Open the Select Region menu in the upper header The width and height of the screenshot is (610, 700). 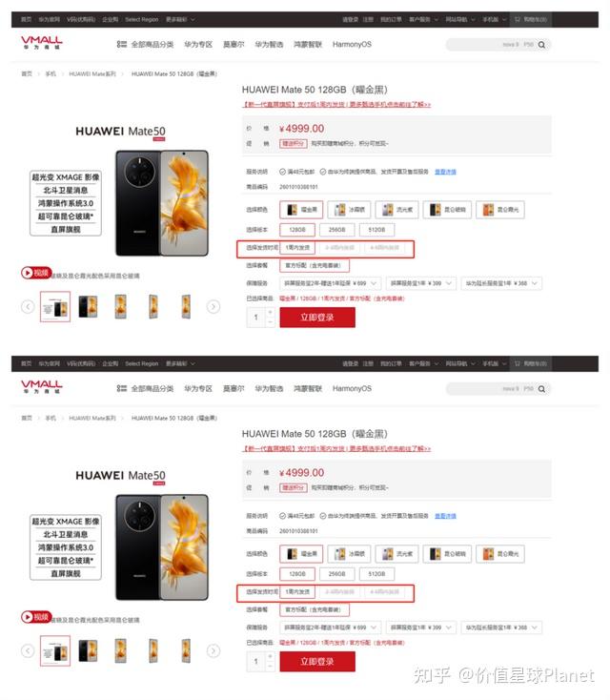click(141, 20)
